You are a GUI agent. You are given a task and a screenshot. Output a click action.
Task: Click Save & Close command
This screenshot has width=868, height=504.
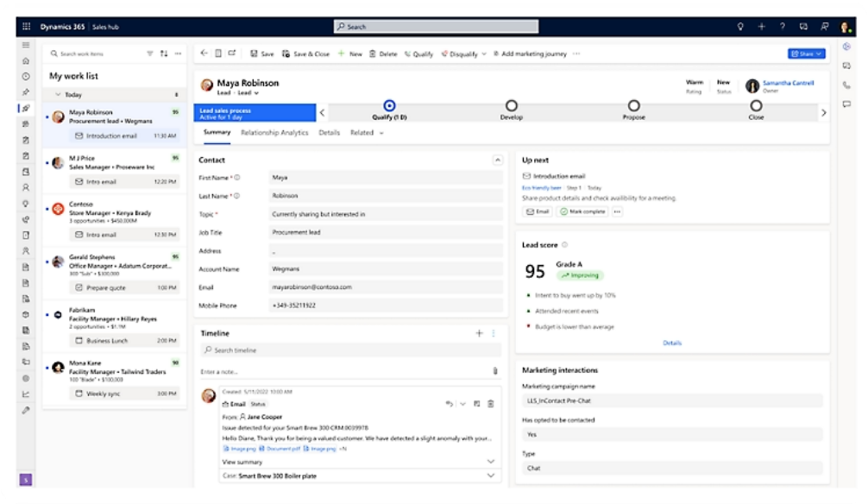click(305, 54)
